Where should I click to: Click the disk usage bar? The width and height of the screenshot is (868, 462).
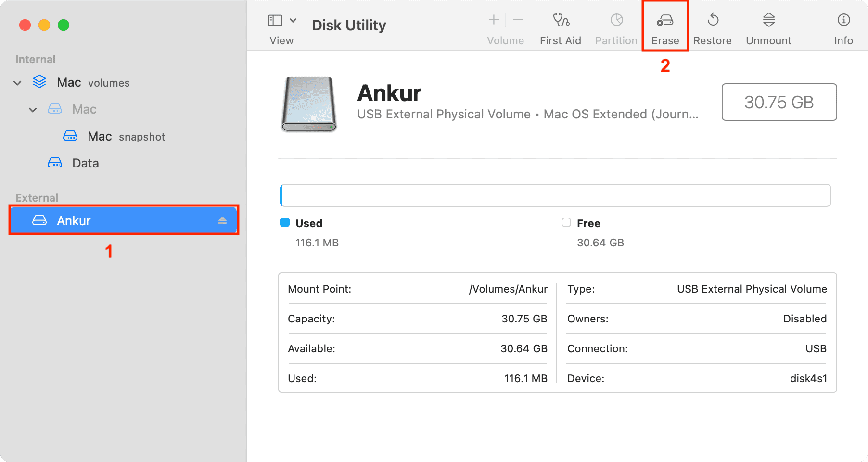coord(555,195)
